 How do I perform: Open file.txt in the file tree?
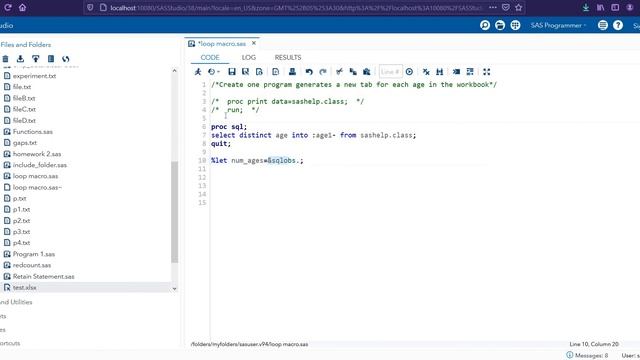point(22,87)
